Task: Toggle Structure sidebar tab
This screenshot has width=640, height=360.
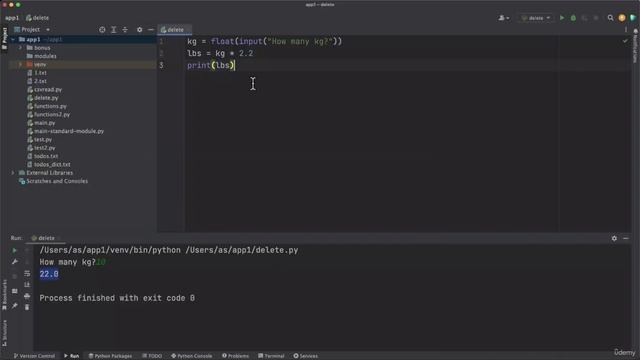Action: [x=4, y=333]
